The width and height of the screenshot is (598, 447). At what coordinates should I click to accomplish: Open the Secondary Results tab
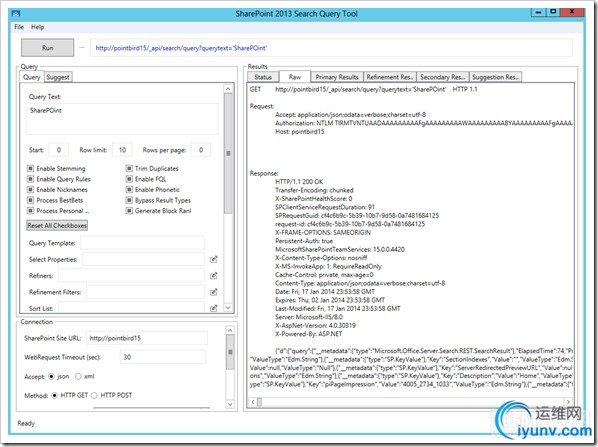[x=442, y=77]
